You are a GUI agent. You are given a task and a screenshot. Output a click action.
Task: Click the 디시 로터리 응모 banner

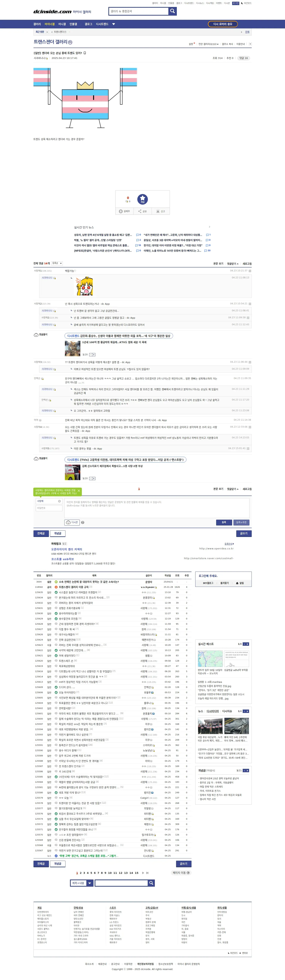pyautogui.click(x=223, y=24)
